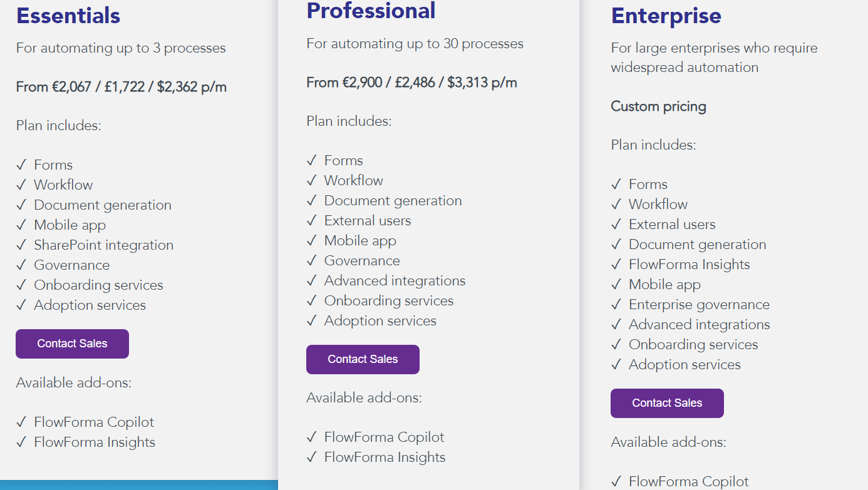Click the checkmark beside Essentials FlowForma Copilot add-on
The image size is (868, 490).
point(22,422)
